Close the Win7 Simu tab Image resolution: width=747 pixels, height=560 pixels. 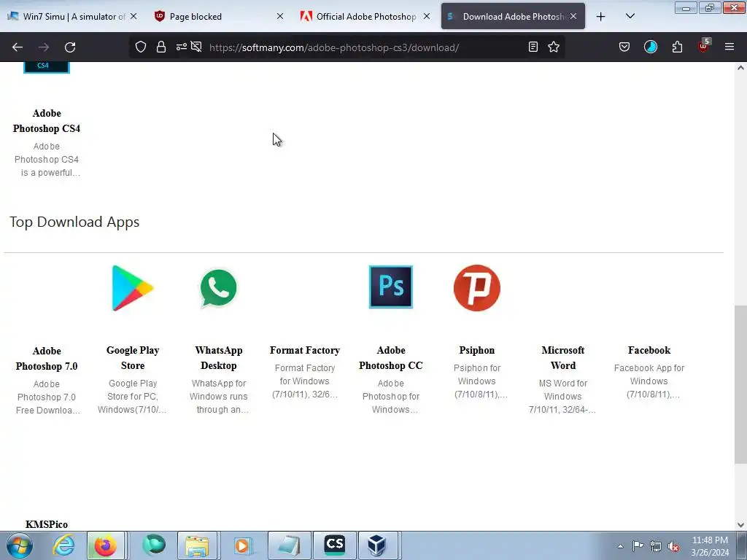pyautogui.click(x=133, y=17)
